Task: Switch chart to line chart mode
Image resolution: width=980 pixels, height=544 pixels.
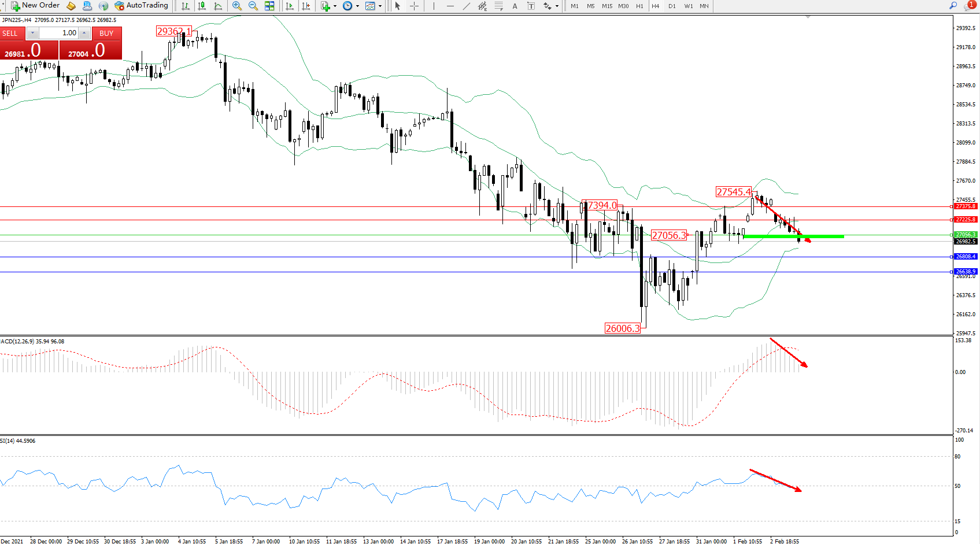Action: pyautogui.click(x=218, y=6)
